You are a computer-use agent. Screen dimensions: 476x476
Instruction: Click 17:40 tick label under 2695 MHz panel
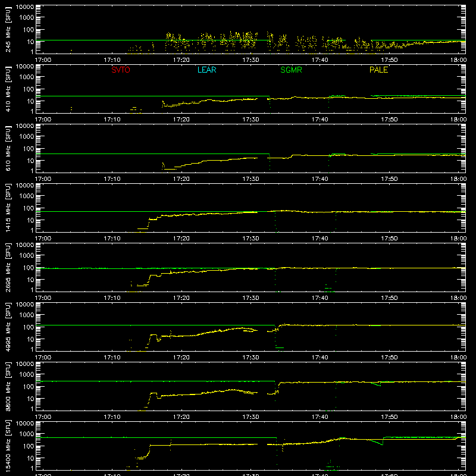coord(320,298)
